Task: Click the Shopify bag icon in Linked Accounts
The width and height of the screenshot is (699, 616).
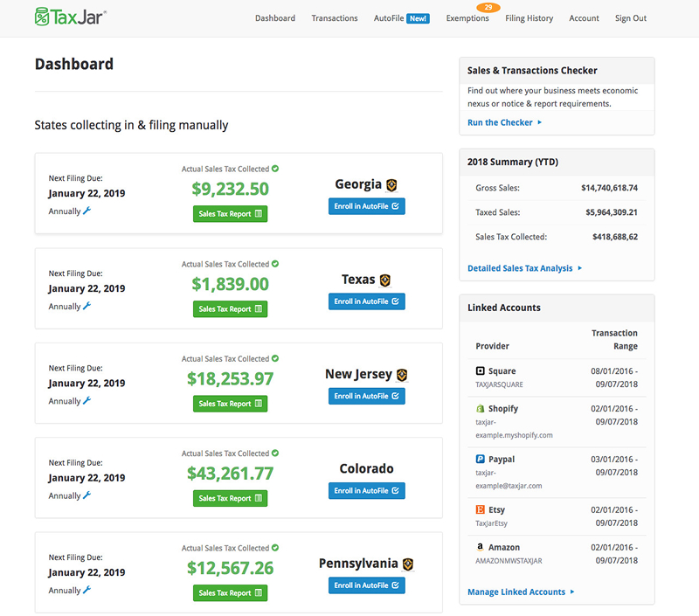Action: (x=481, y=408)
